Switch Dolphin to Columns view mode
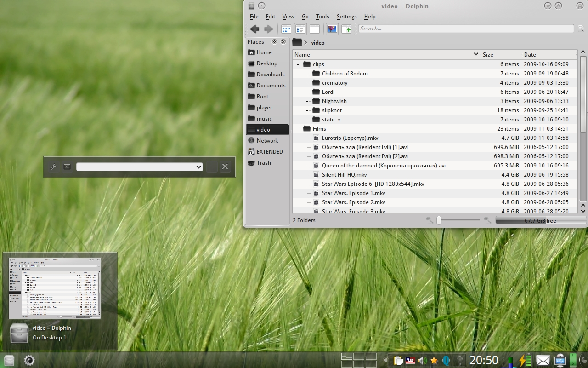The image size is (588, 368). (315, 29)
